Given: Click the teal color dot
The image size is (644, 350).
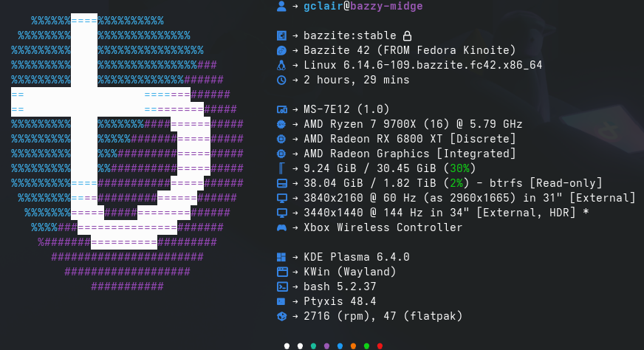Looking at the screenshot, I should pyautogui.click(x=313, y=346).
